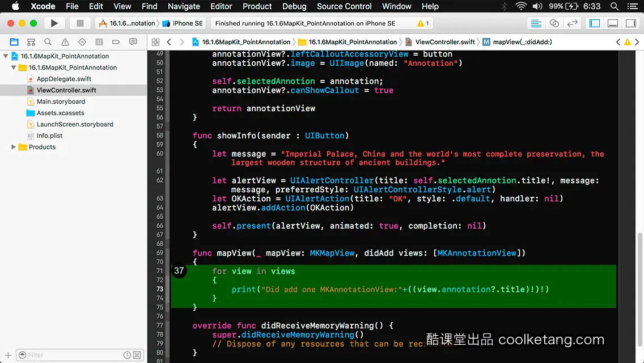Open the Source Control menu
This screenshot has height=363, width=644.
point(344,6)
